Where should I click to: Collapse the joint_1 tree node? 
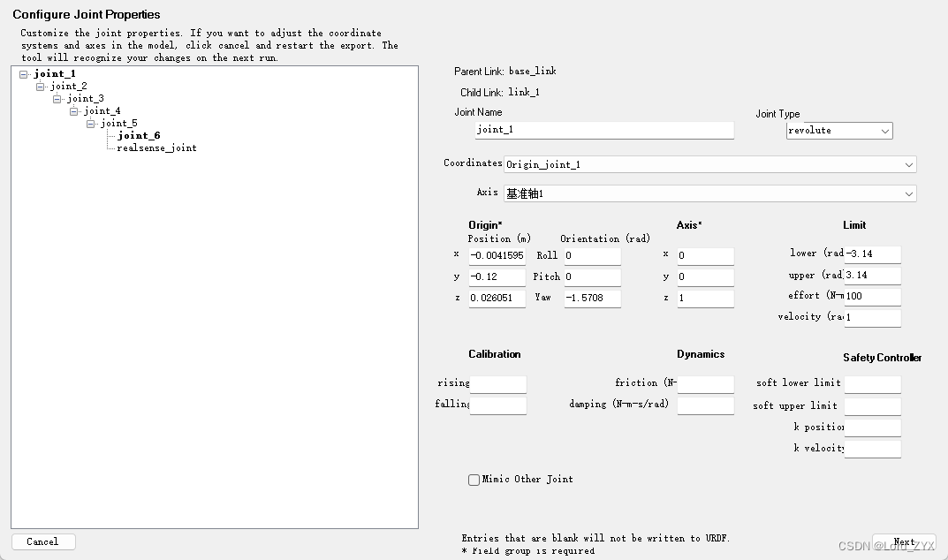[24, 74]
